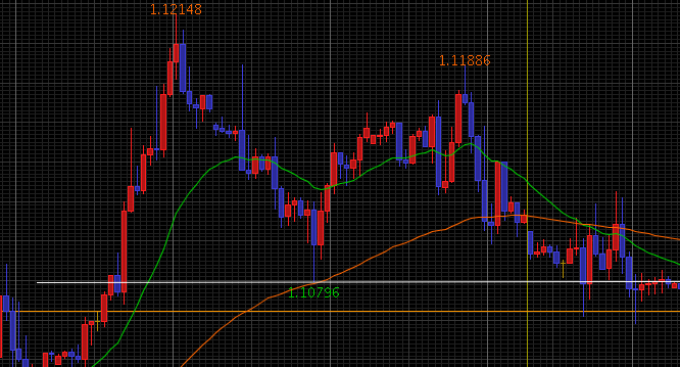The width and height of the screenshot is (680, 367).
Task: Click the 1.12148 high price label
Action: [x=176, y=9]
